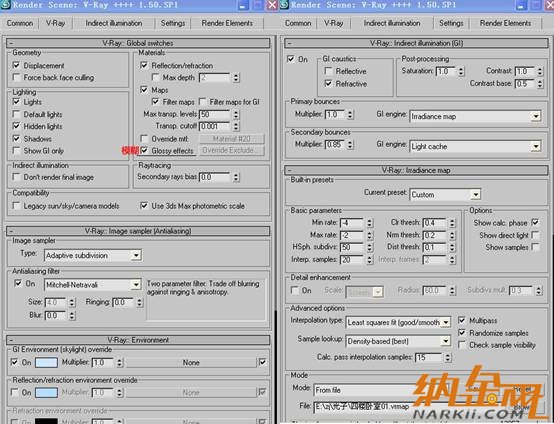Click 3ds Max icon in left window title
This screenshot has height=424, width=554.
(x=5, y=5)
